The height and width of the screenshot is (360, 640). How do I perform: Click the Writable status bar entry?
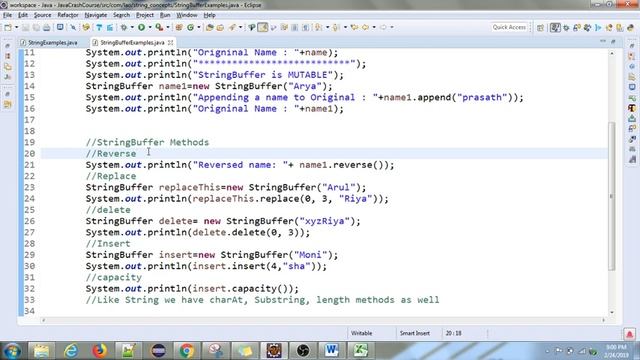coord(362,333)
